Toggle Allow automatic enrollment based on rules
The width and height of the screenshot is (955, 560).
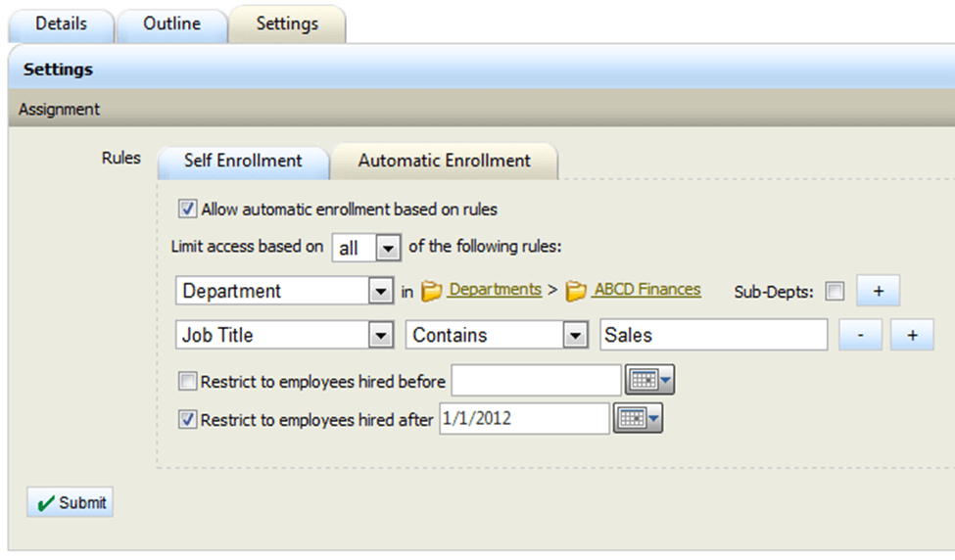tap(187, 209)
